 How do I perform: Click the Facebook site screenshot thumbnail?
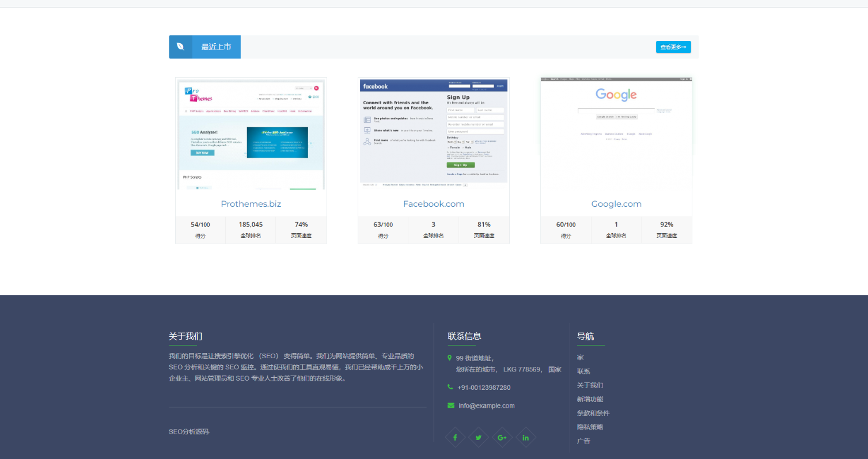(434, 133)
